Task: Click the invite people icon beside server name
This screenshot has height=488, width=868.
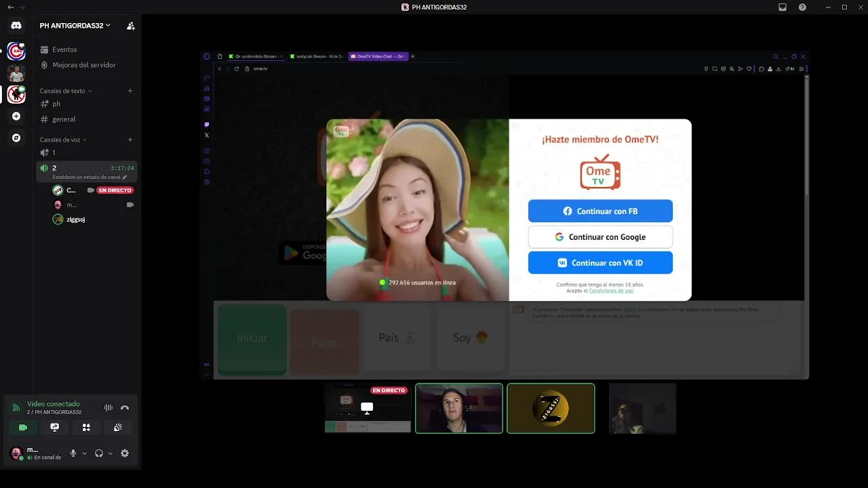Action: (x=131, y=26)
